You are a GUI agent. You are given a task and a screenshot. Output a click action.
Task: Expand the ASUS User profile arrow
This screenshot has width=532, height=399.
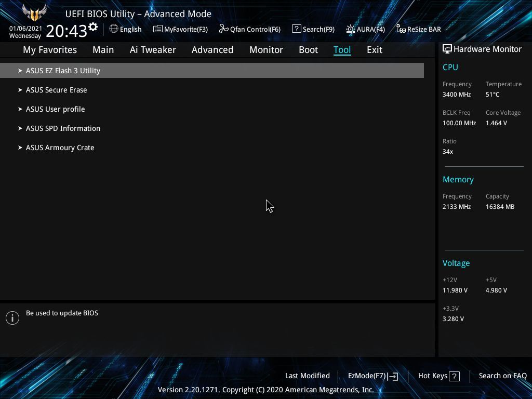(x=20, y=109)
